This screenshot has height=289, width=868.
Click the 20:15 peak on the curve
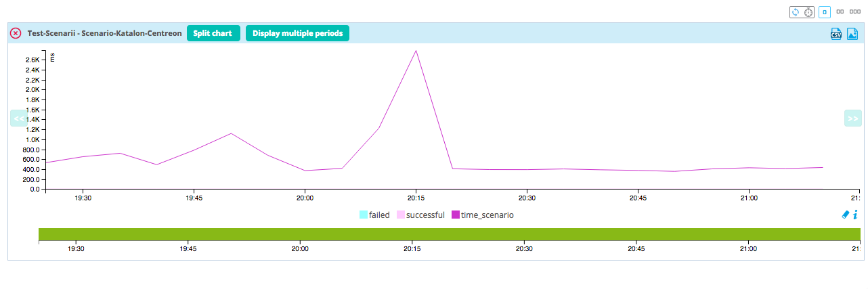[x=416, y=51]
